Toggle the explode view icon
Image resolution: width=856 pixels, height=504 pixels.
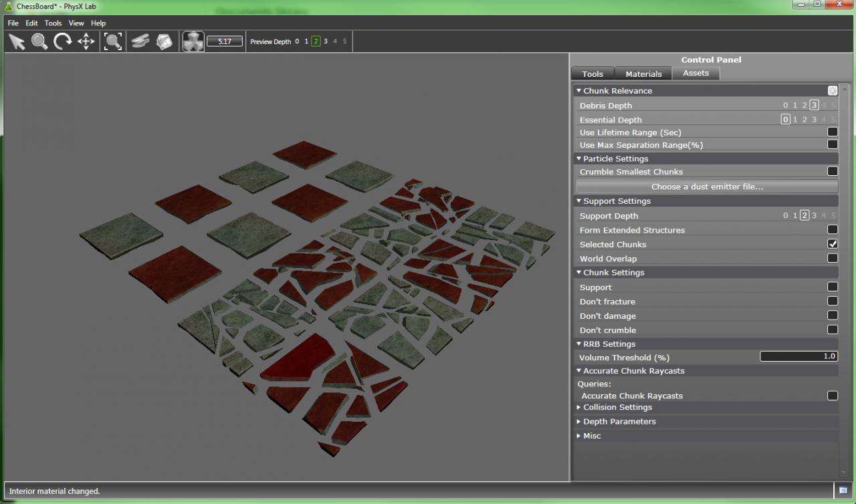coord(193,41)
